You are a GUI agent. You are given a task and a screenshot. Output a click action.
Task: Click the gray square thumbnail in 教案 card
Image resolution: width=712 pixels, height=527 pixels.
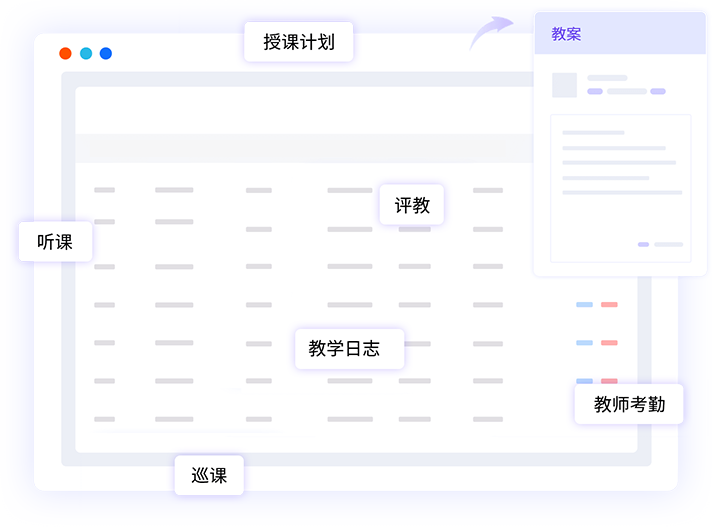[x=565, y=85]
